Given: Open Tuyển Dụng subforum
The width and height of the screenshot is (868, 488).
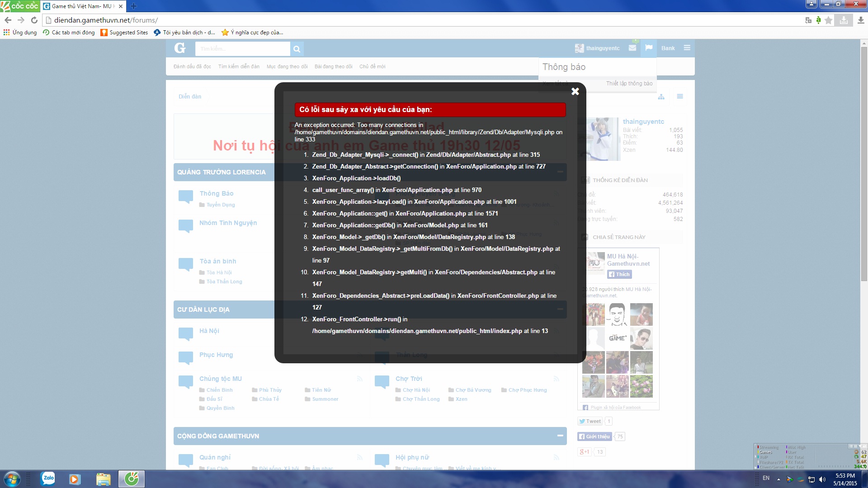Looking at the screenshot, I should tap(221, 205).
